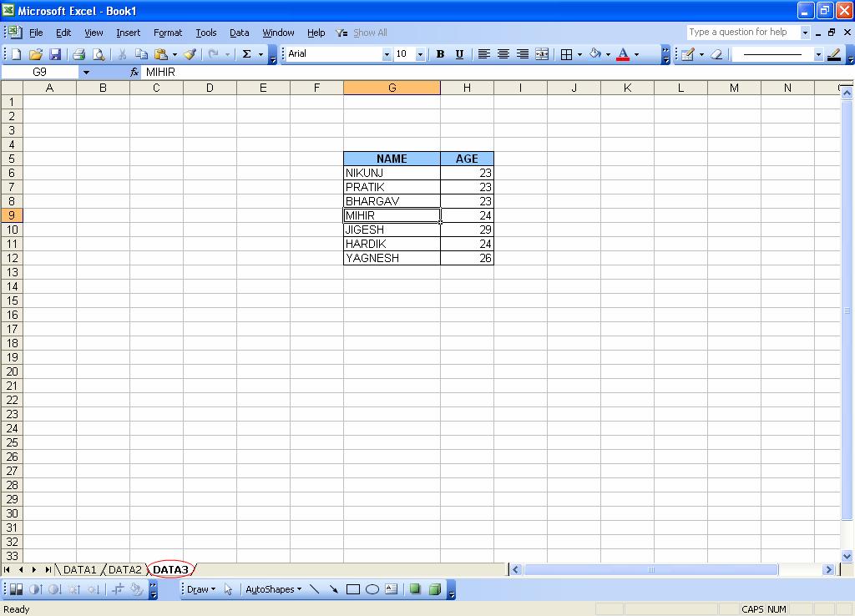The image size is (855, 616).
Task: Select the Oval shape tool
Action: (x=372, y=589)
